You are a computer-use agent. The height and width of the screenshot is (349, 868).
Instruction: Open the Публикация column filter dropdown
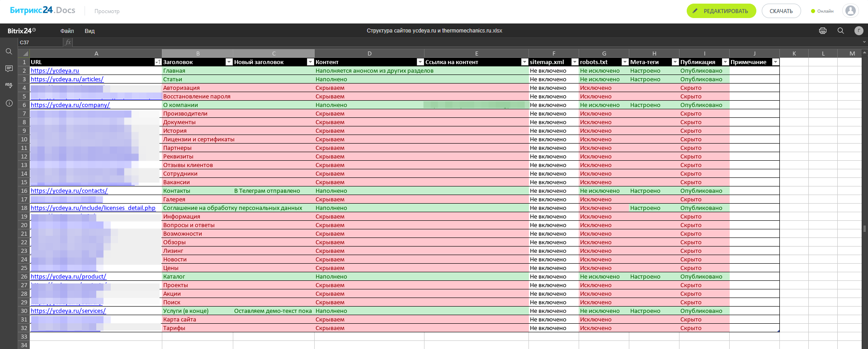[725, 62]
